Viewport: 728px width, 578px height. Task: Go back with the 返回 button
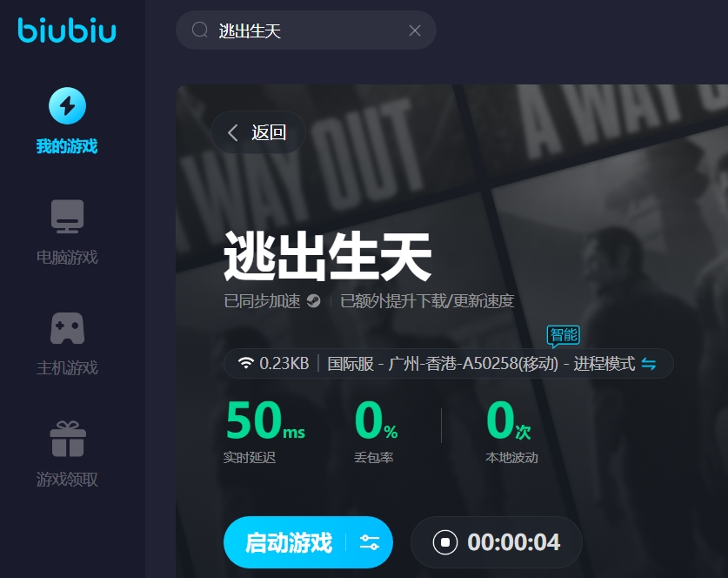pyautogui.click(x=258, y=132)
